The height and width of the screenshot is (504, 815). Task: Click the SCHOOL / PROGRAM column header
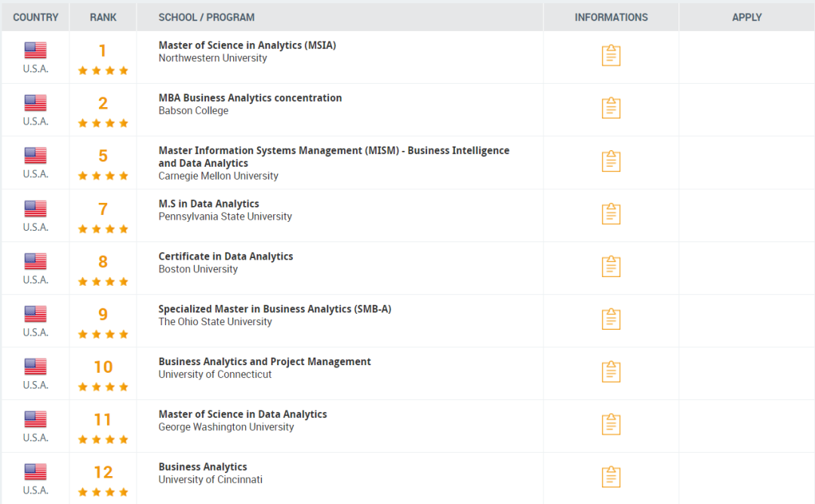[x=206, y=17]
